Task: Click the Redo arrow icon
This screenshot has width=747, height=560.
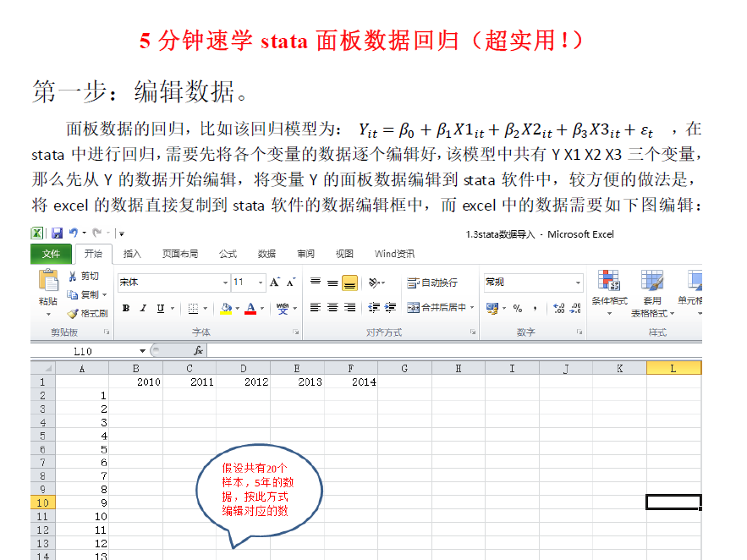Action: click(97, 233)
